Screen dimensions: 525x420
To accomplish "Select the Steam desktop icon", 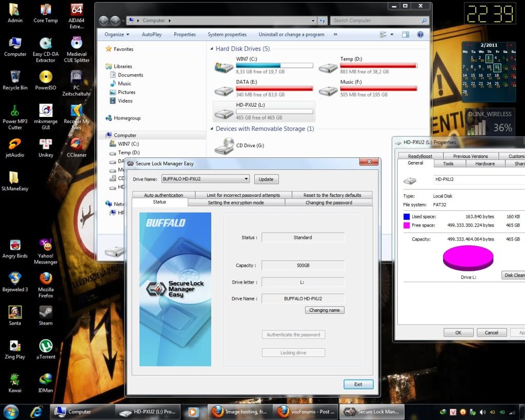I will (x=46, y=316).
